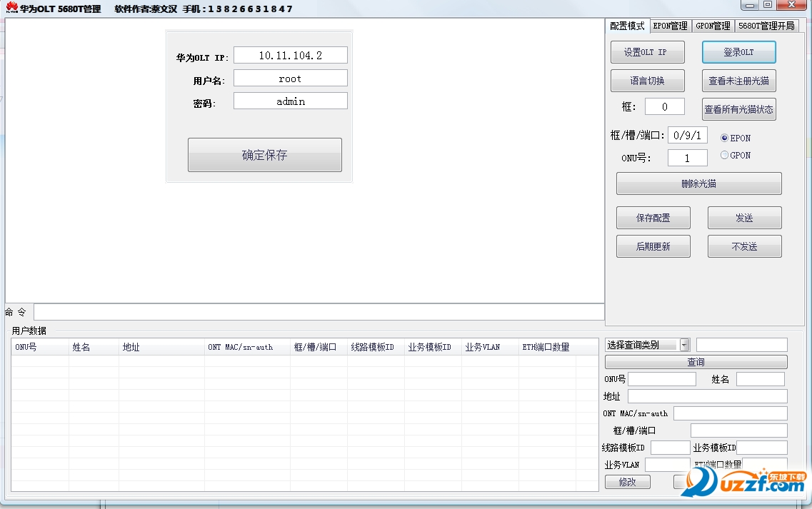The width and height of the screenshot is (812, 509).
Task: Maximize the OLT management window
Action: click(768, 5)
